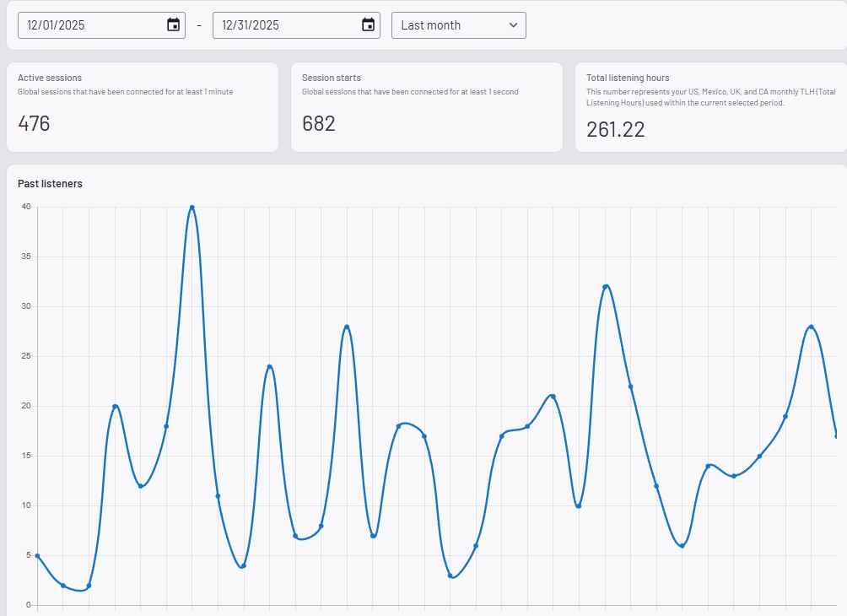
Task: Click the 12/01/2025 start date field
Action: point(84,25)
